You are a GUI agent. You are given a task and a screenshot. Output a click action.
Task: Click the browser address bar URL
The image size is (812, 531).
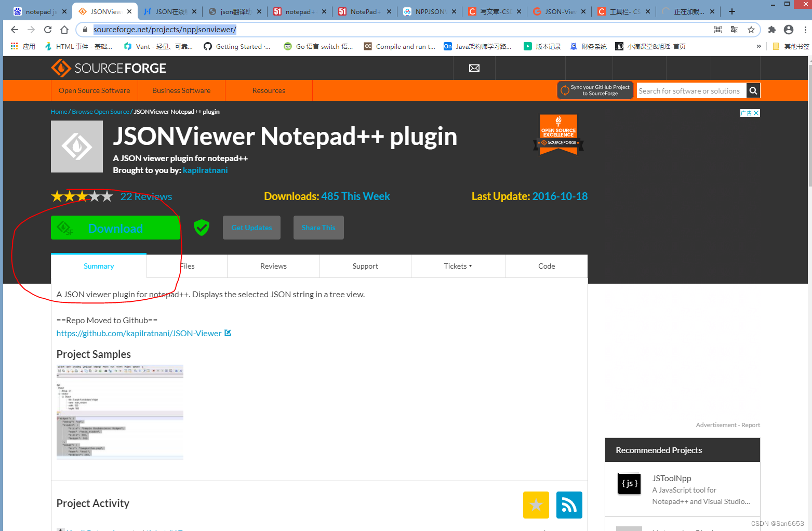[165, 30]
